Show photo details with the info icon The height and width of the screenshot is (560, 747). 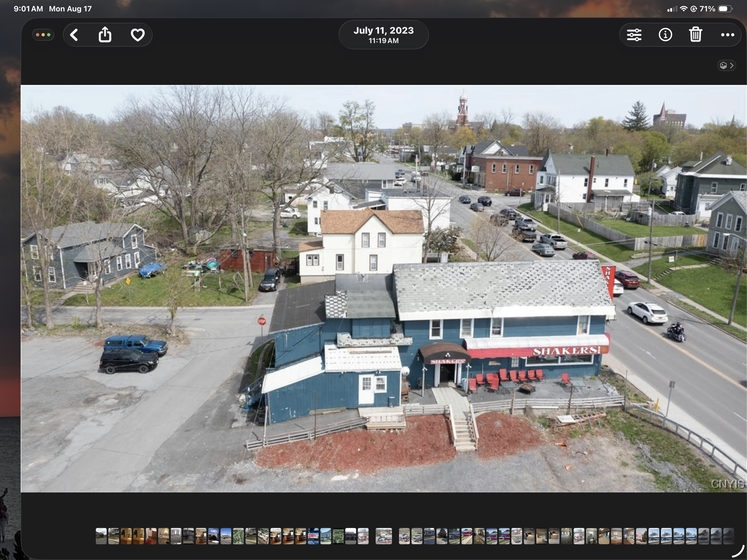click(x=665, y=35)
